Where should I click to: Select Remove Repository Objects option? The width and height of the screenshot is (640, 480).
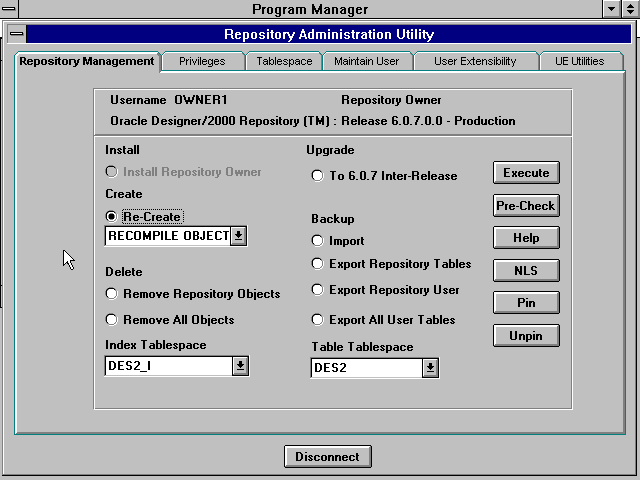coord(112,294)
